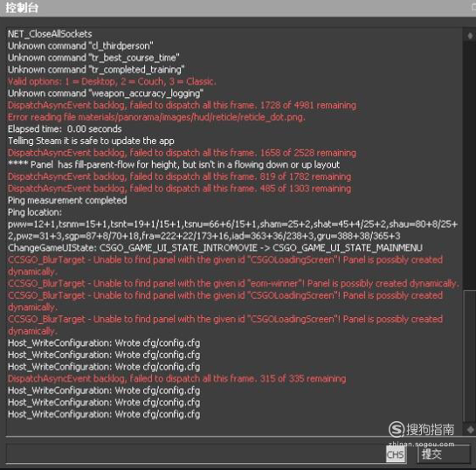Select the line Unknown command "tr_best_course_time"
Viewport: 476px width, 470px height.
93,58
